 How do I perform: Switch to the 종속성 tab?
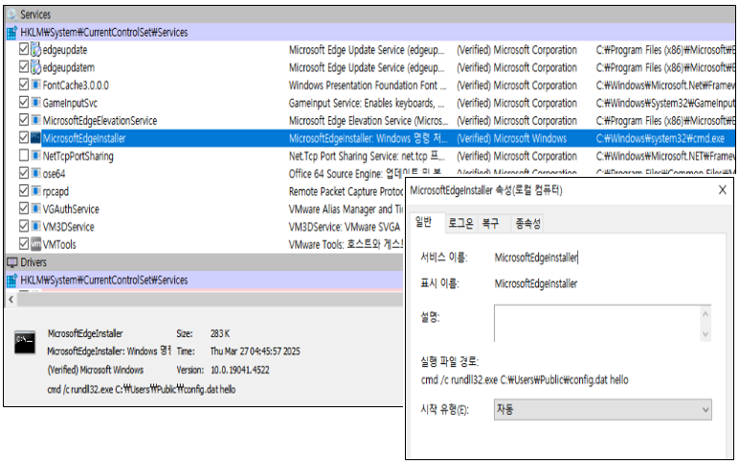(528, 223)
